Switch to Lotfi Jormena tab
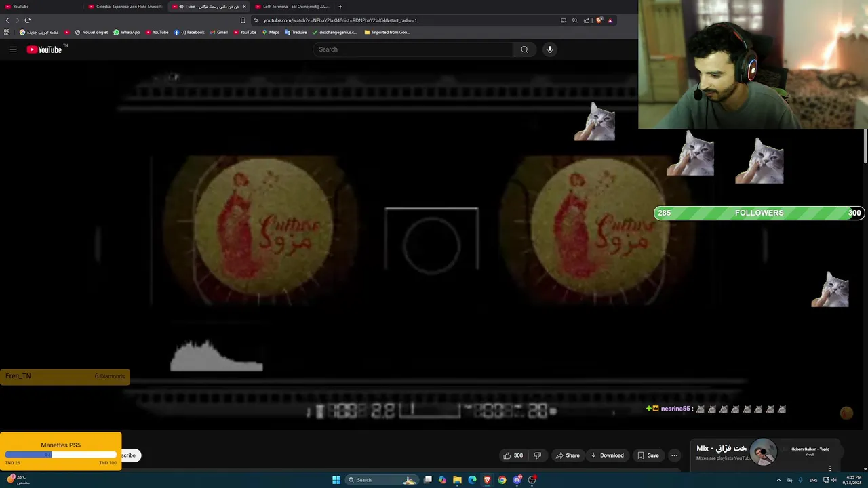 pos(293,7)
